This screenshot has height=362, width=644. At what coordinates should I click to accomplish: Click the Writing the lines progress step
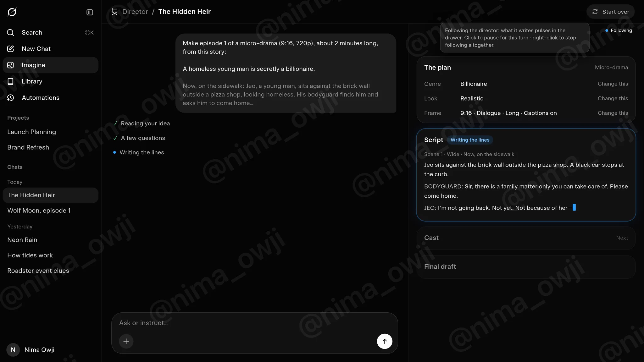click(x=138, y=152)
